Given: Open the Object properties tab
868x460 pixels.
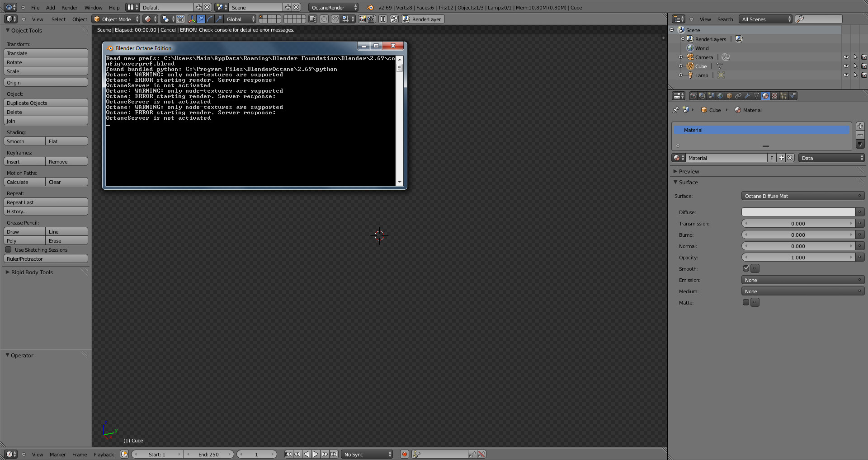Looking at the screenshot, I should (729, 96).
